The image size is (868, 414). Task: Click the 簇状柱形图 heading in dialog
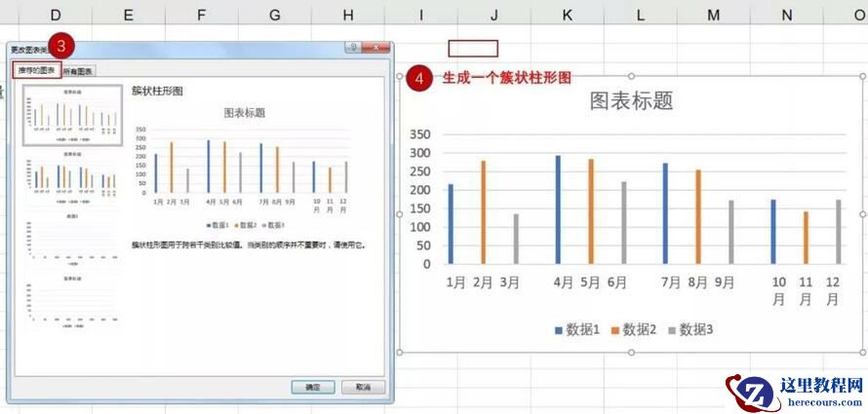[157, 92]
